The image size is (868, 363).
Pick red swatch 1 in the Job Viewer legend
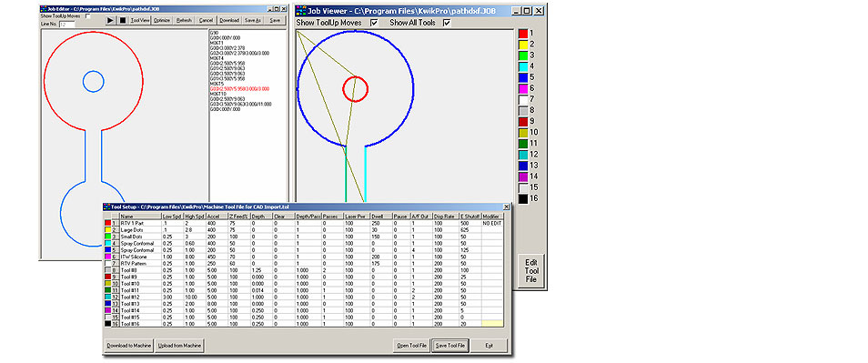click(x=522, y=33)
